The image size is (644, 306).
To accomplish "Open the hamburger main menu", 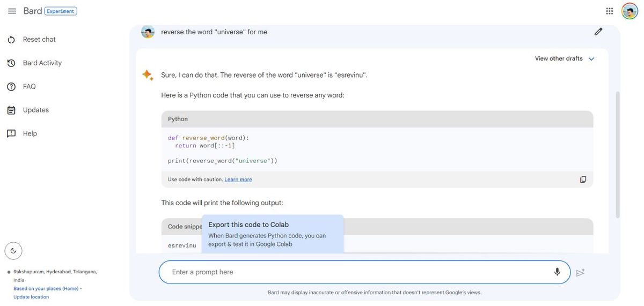I will pyautogui.click(x=12, y=11).
